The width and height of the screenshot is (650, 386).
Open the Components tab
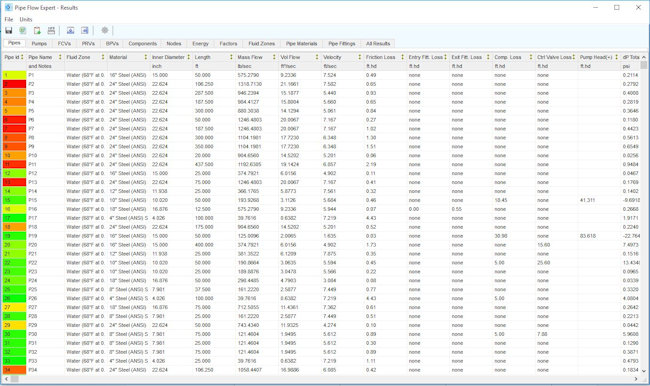click(x=143, y=44)
